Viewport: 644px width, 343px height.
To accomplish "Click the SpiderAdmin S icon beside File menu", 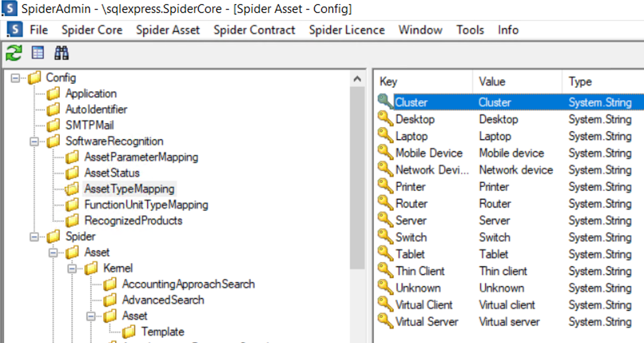I will point(14,29).
